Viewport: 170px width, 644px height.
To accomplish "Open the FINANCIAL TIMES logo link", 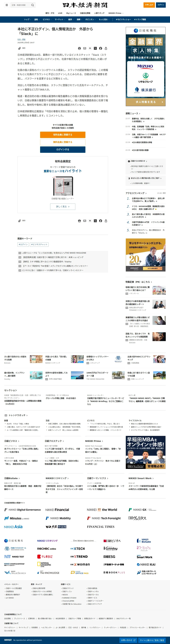I will (100, 527).
